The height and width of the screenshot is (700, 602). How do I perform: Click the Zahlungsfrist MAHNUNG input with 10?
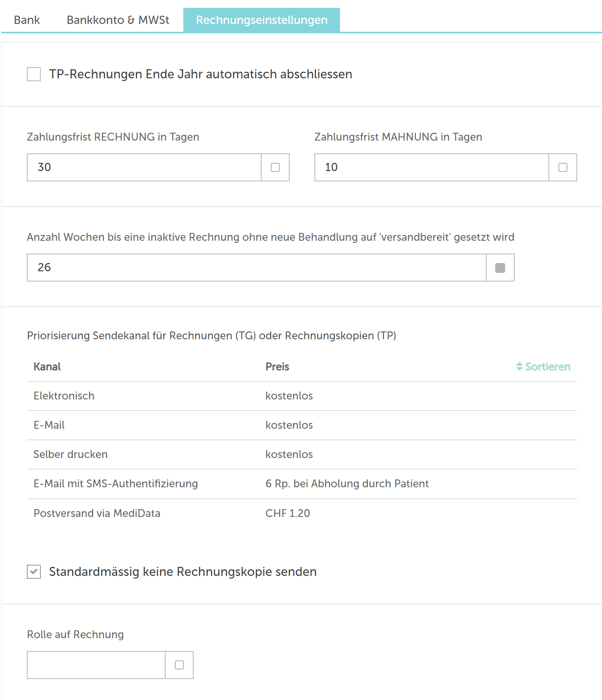tap(432, 167)
